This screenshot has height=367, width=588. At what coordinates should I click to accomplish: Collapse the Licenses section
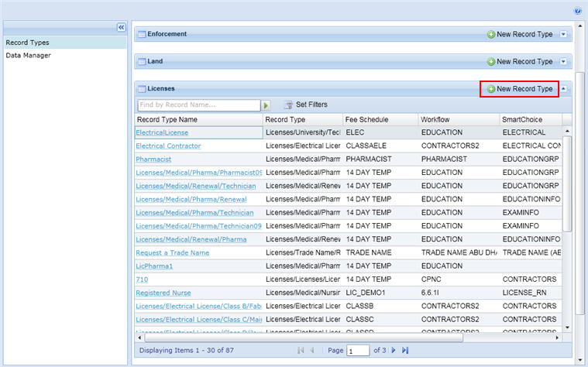[x=563, y=89]
